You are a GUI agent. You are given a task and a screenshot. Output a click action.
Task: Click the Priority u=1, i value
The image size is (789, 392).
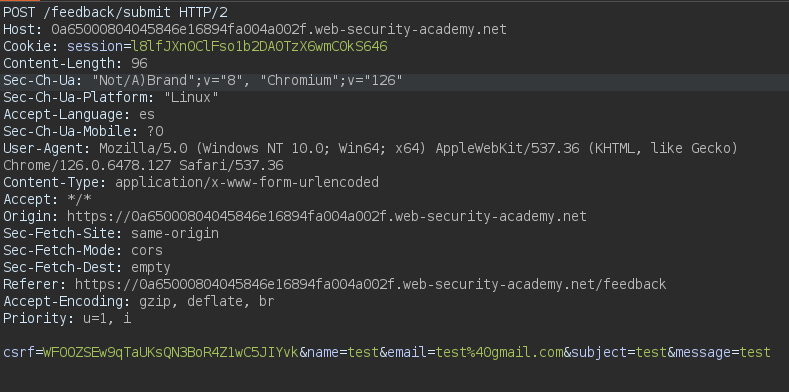click(107, 319)
